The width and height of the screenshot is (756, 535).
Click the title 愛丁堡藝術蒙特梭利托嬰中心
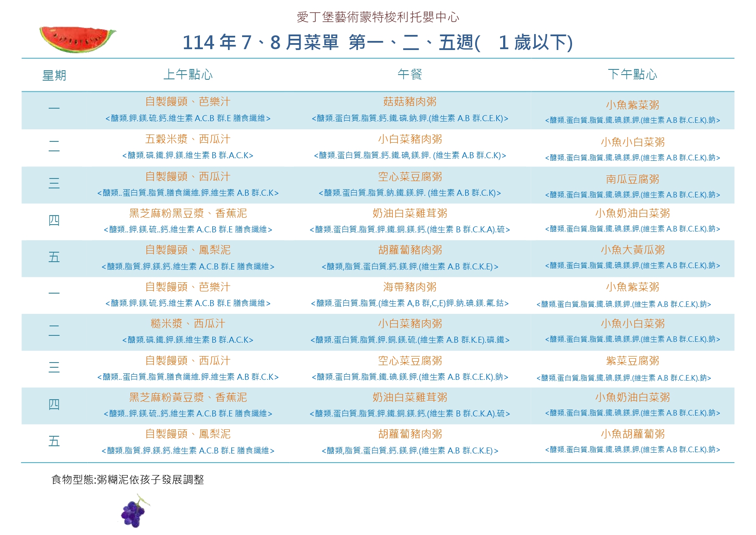coord(378,17)
